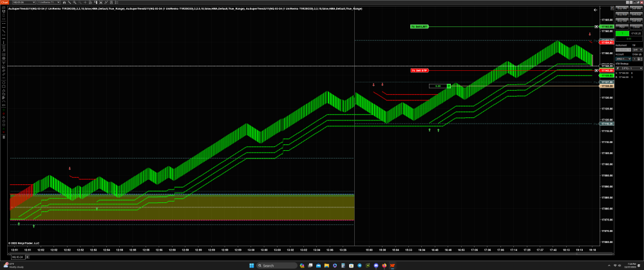Click the Rev reverse position button
The height and width of the screenshot is (270, 644).
click(x=621, y=25)
